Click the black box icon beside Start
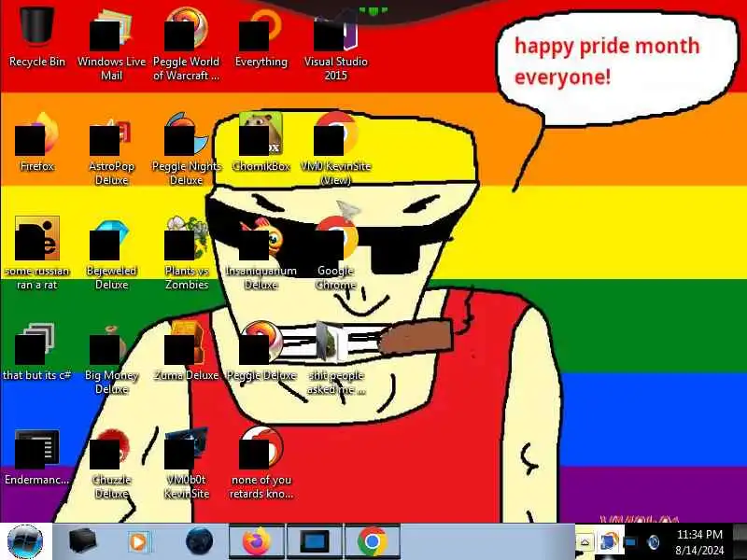The image size is (747, 560). [82, 541]
